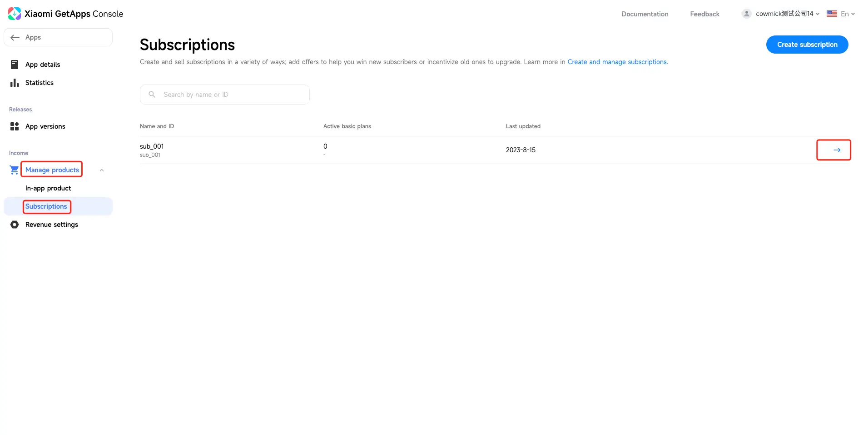Click the Revenue settings gear icon
Image resolution: width=868 pixels, height=435 pixels.
(x=15, y=225)
